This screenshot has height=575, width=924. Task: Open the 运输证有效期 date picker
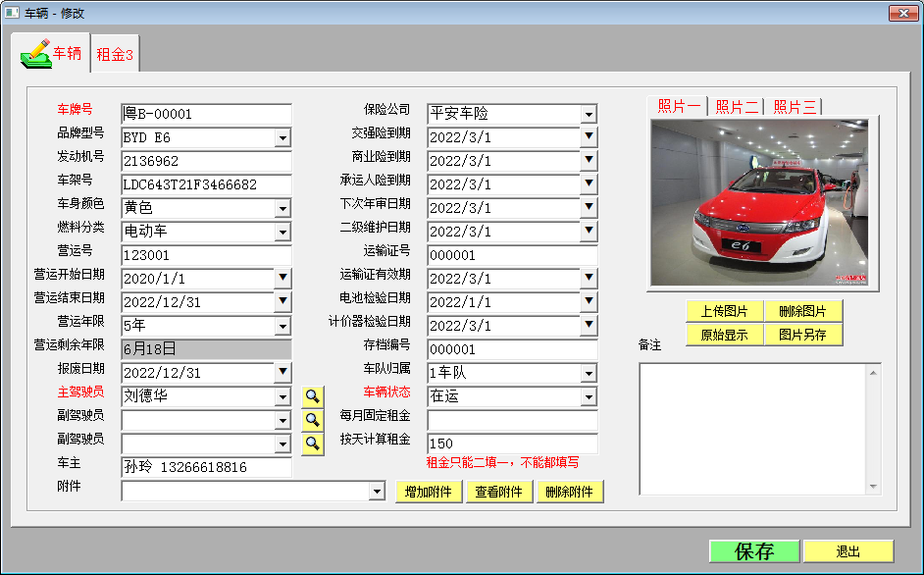click(x=589, y=279)
